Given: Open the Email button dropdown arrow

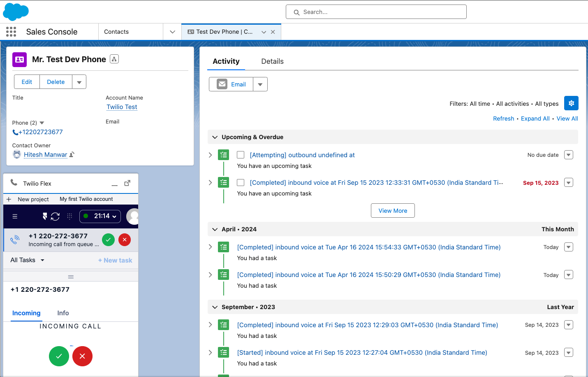Looking at the screenshot, I should [260, 84].
